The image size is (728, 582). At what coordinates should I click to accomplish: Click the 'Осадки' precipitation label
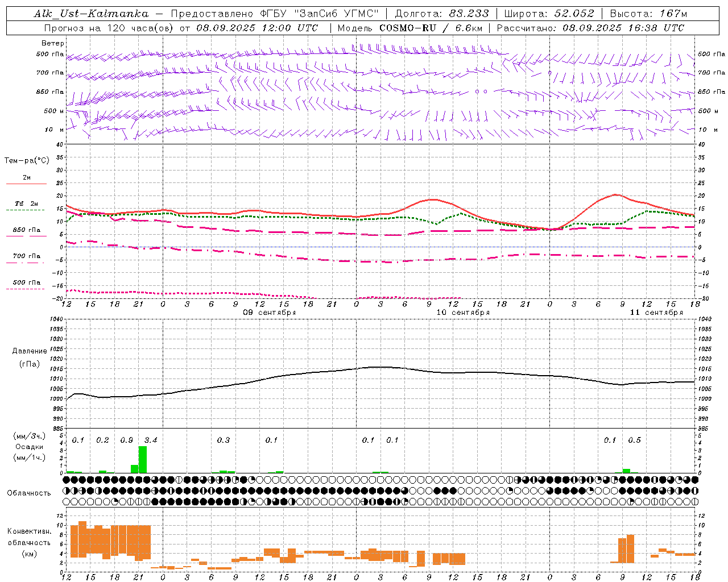(30, 447)
